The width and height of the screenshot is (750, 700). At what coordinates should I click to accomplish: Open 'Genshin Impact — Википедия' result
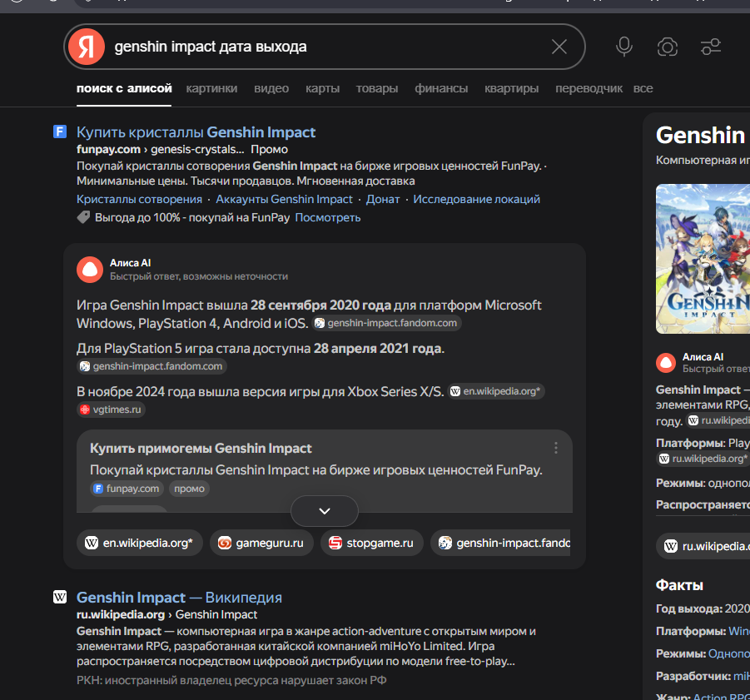[179, 597]
